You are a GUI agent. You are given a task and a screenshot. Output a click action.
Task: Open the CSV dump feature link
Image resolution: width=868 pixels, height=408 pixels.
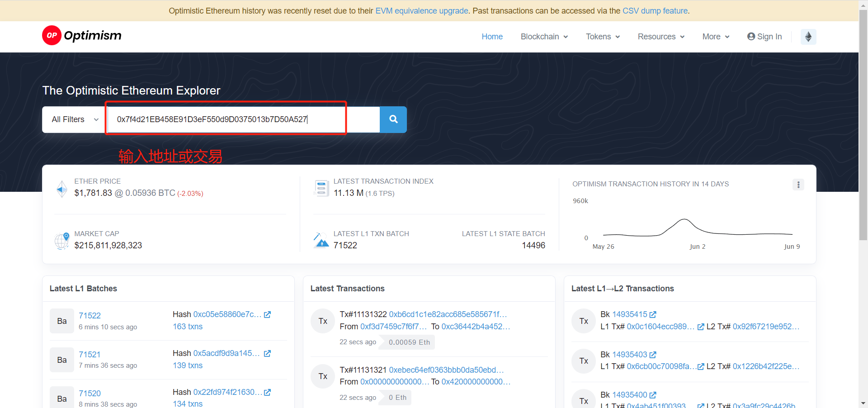(655, 11)
